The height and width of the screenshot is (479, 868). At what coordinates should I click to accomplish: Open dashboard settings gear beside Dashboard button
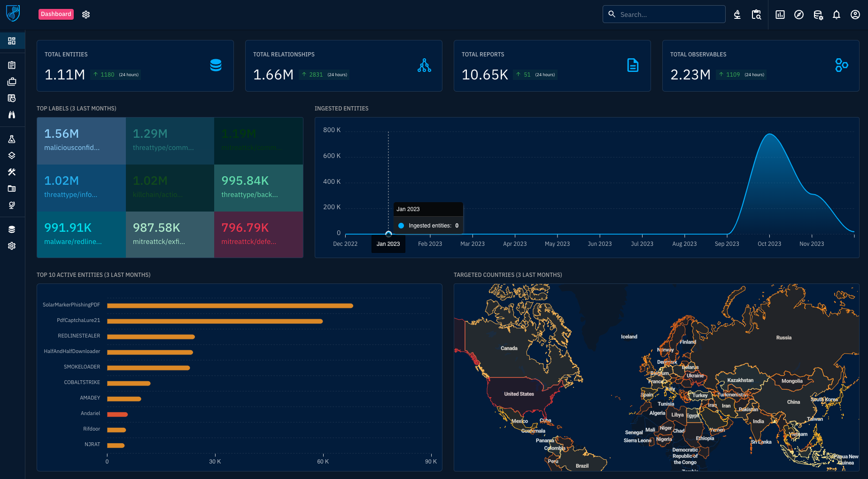point(86,15)
